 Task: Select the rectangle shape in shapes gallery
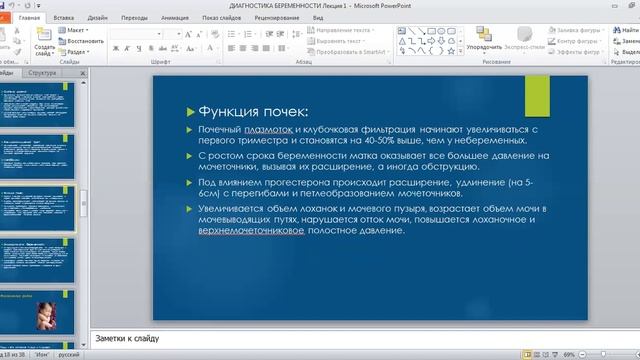click(431, 31)
